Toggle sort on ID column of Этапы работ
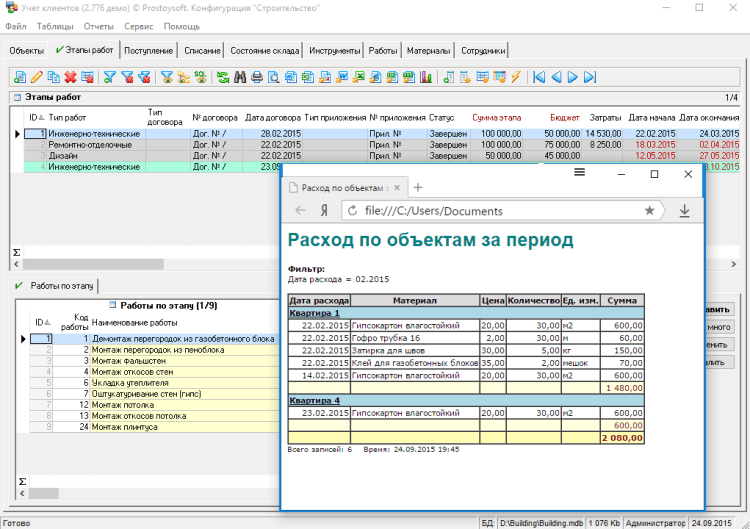The height and width of the screenshot is (529, 750). 34,118
